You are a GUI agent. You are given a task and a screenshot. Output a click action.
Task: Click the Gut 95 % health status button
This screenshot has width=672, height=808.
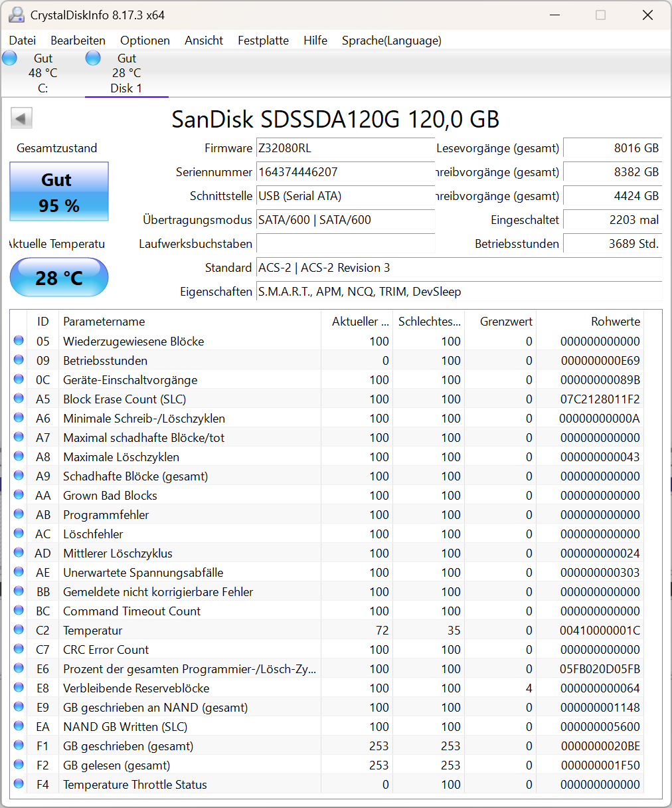(59, 192)
